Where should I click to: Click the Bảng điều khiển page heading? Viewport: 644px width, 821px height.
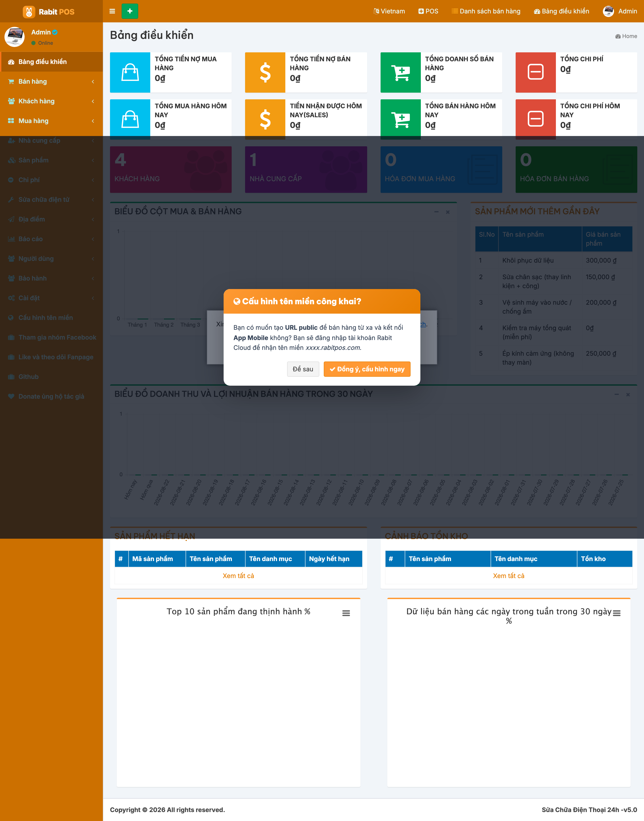coord(152,35)
